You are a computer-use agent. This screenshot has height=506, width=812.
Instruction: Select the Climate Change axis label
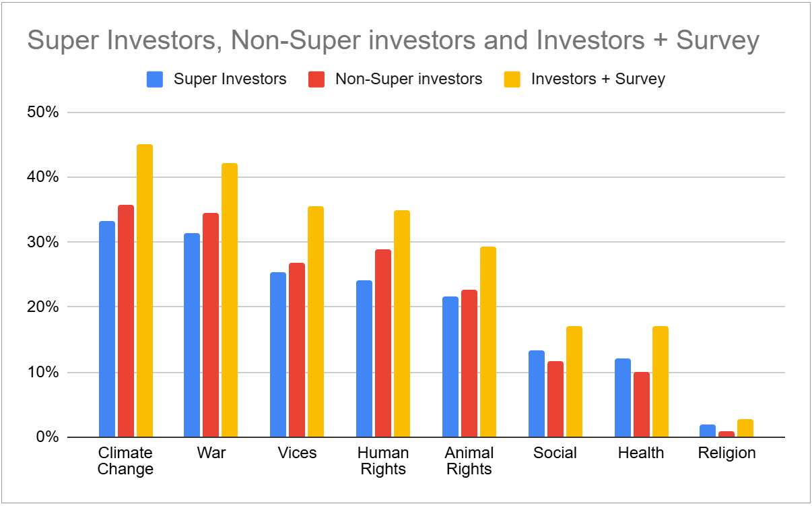[x=125, y=461]
